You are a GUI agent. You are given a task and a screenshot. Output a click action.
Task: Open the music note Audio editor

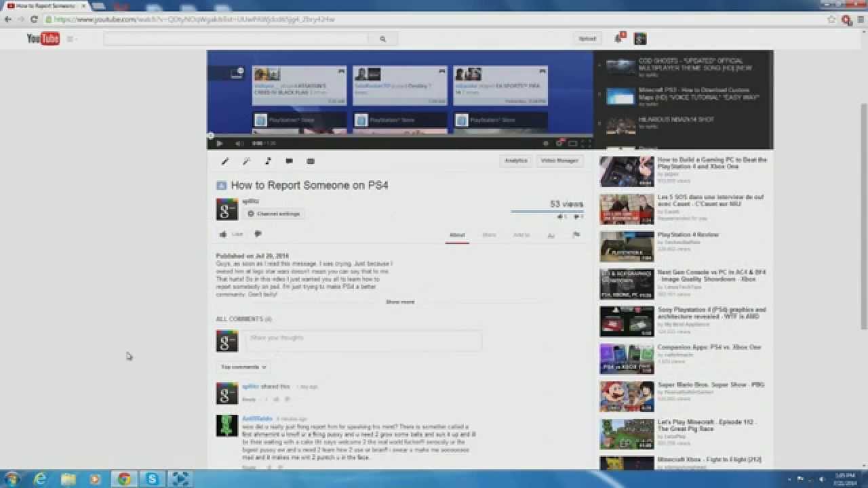pyautogui.click(x=268, y=161)
